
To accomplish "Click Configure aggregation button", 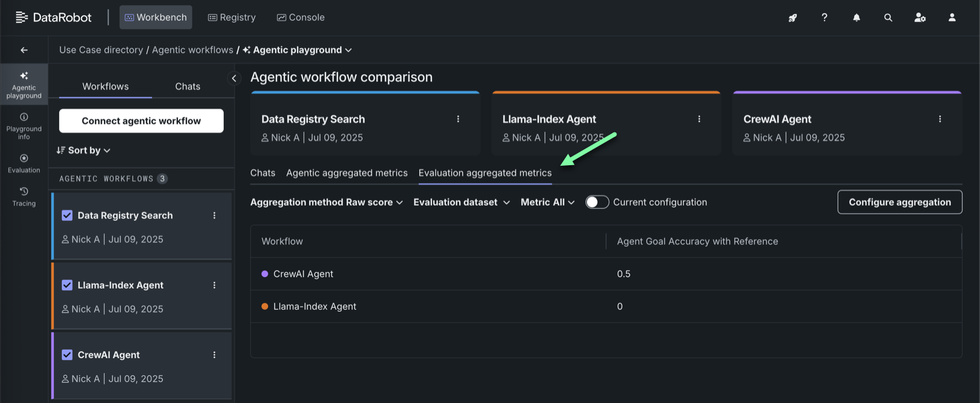I will 900,202.
